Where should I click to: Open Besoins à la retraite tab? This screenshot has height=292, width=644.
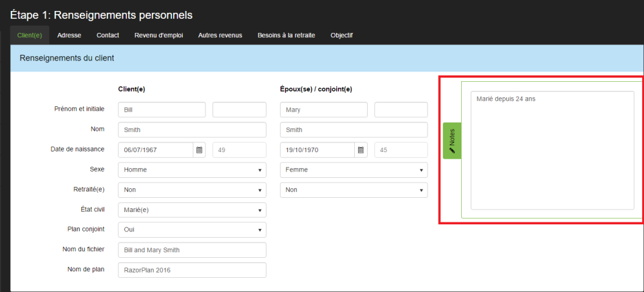tap(286, 35)
